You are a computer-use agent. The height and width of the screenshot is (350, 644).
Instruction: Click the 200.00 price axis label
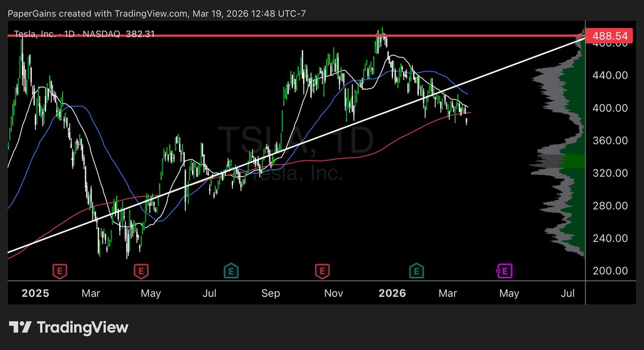coord(610,271)
